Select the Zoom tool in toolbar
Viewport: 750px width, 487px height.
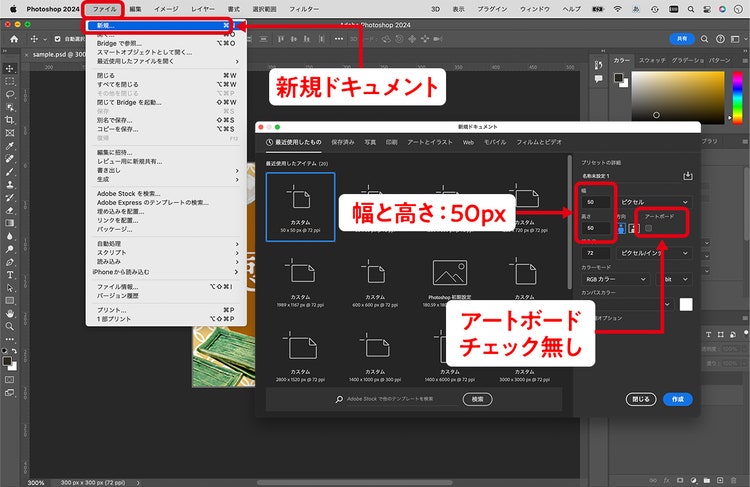pyautogui.click(x=10, y=327)
